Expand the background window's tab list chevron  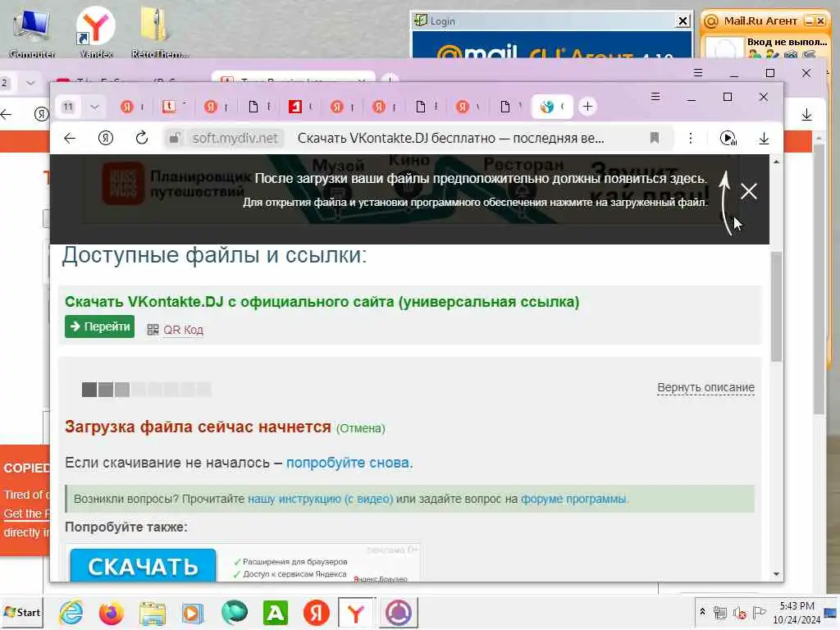pyautogui.click(x=30, y=83)
